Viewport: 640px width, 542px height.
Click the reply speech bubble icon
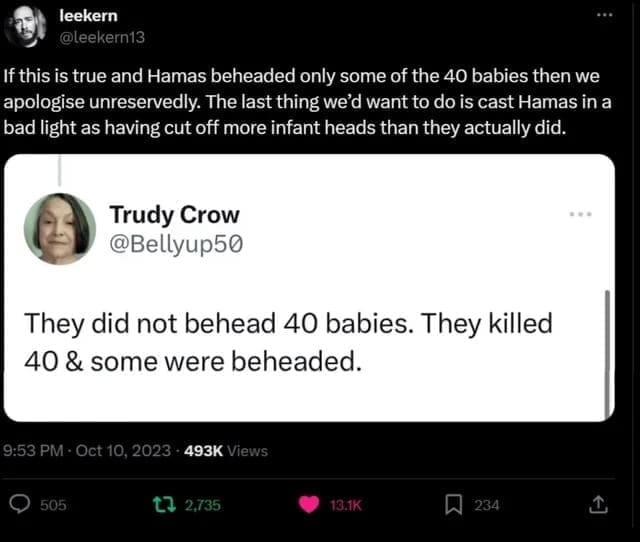pyautogui.click(x=18, y=505)
